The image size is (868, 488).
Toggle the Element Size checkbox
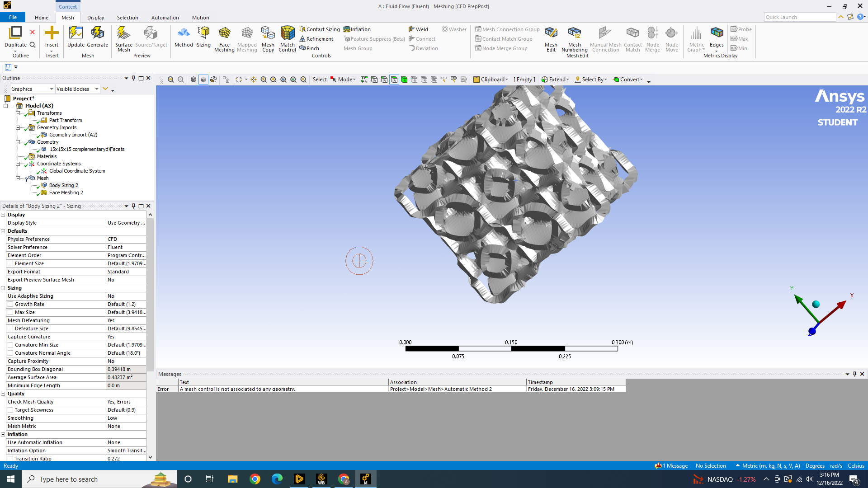coord(10,263)
